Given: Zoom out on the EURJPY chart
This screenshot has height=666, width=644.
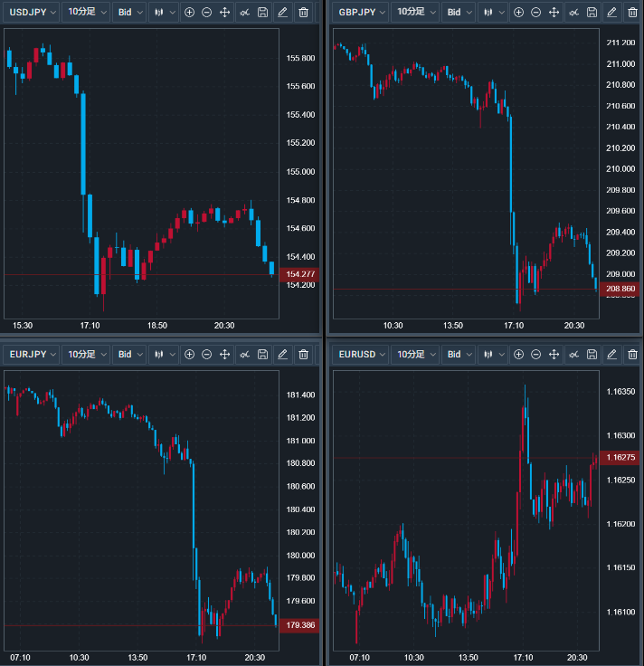Looking at the screenshot, I should [207, 354].
